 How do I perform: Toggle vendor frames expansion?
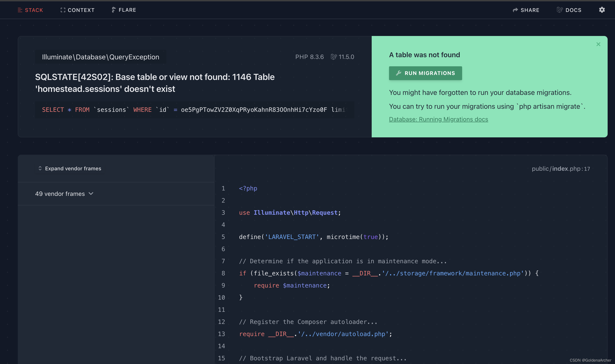[x=69, y=168]
